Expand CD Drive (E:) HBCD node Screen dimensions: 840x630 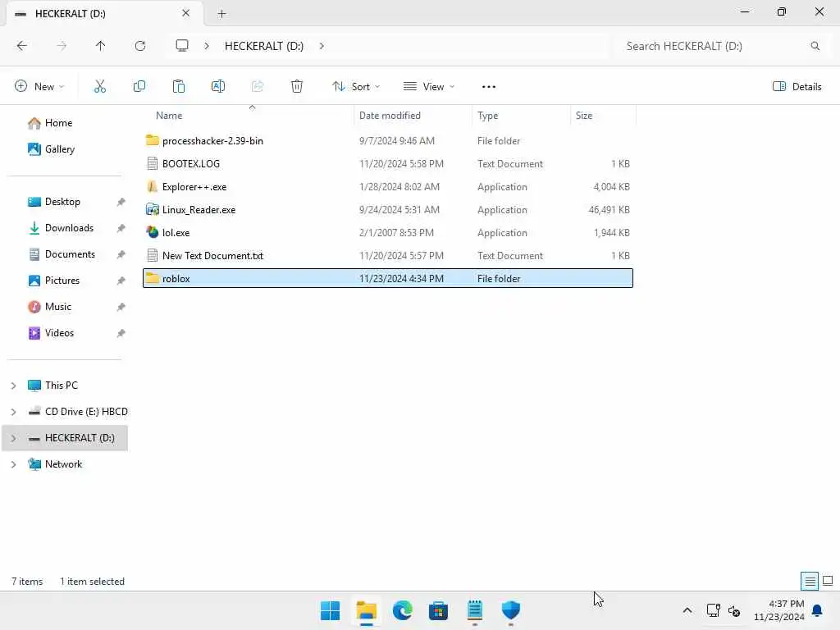click(x=13, y=412)
